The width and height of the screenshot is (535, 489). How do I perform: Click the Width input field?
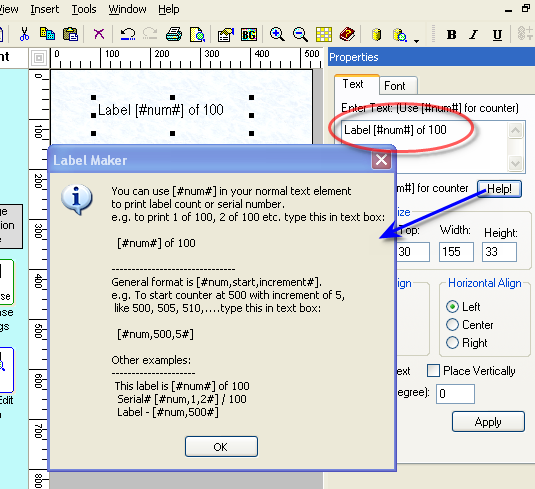coord(456,252)
